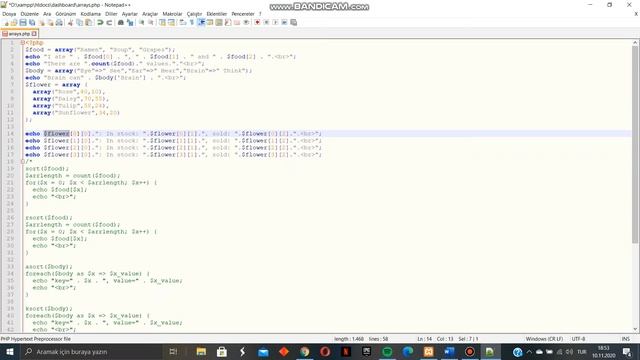The image size is (640, 360).
Task: Toggle synchronized horizontal scrolling
Action: click(171, 22)
